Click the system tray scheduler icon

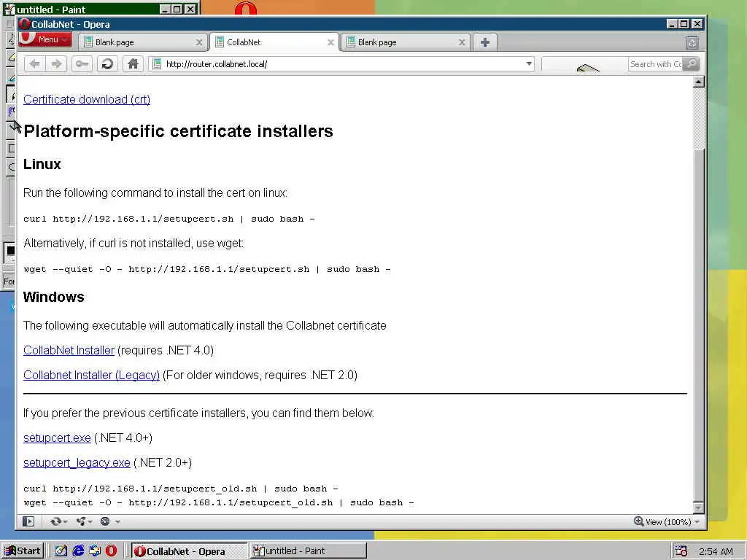click(681, 551)
